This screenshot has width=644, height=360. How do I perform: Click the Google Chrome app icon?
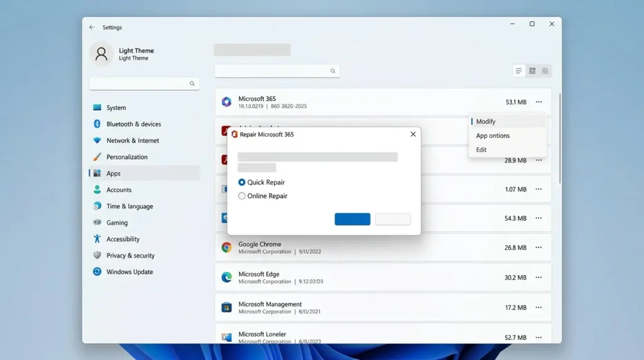226,247
